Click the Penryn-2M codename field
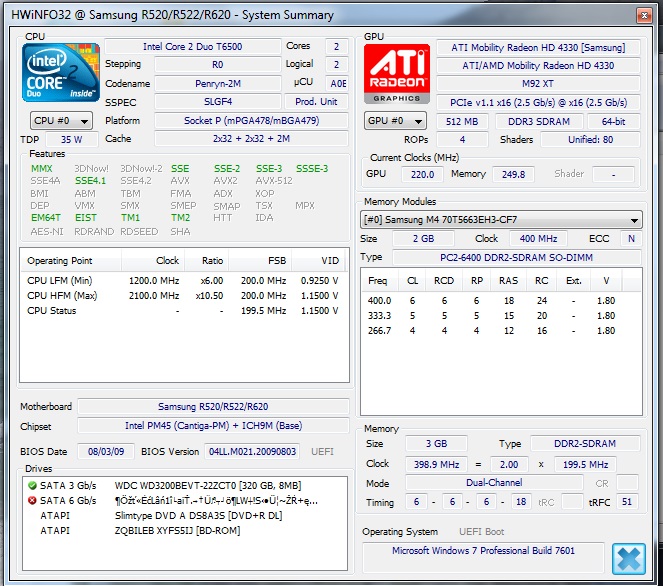The height and width of the screenshot is (586, 663). [218, 83]
